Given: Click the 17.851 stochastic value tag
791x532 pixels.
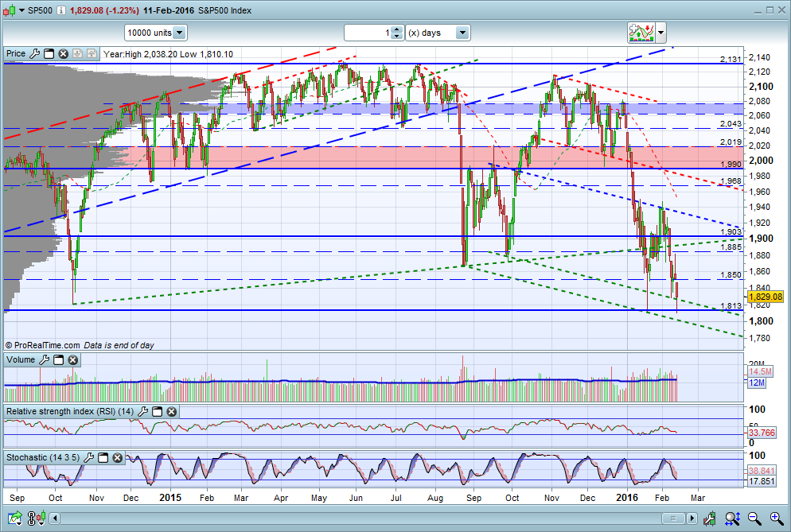Looking at the screenshot, I should (x=762, y=481).
